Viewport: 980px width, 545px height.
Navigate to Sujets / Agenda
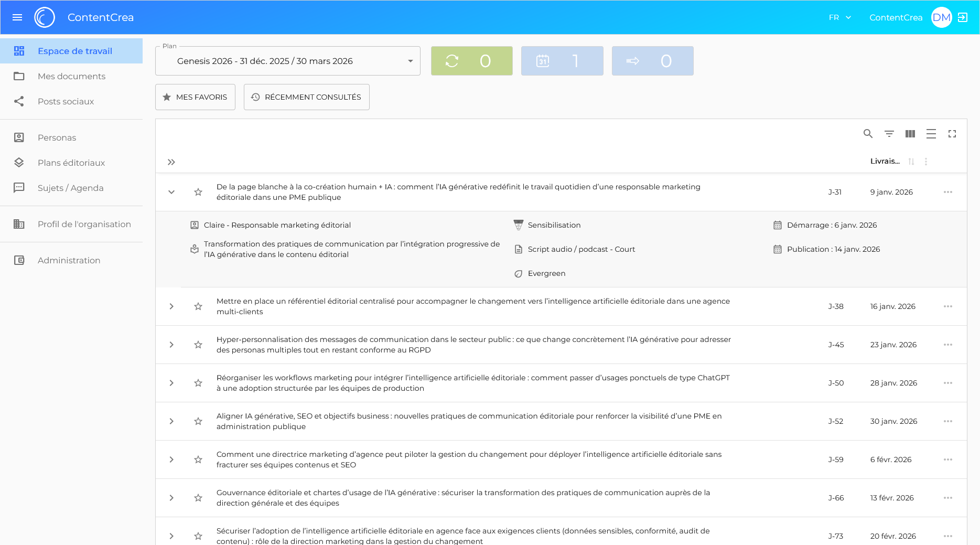[x=70, y=188]
